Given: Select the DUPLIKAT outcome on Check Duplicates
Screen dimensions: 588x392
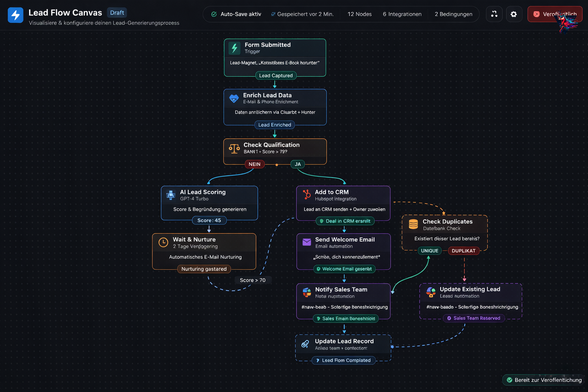Looking at the screenshot, I should pyautogui.click(x=464, y=251).
